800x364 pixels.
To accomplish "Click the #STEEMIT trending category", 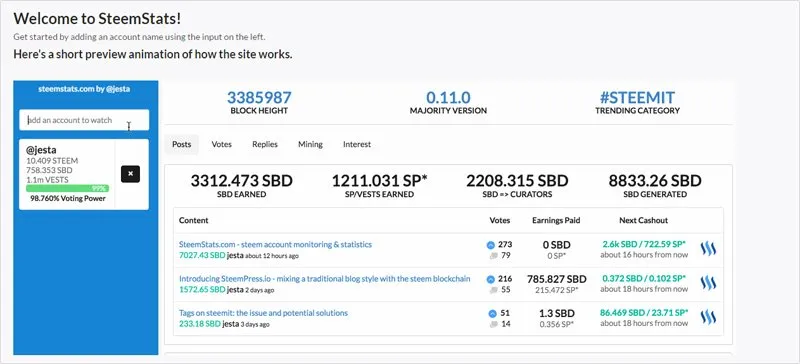I will click(x=638, y=98).
